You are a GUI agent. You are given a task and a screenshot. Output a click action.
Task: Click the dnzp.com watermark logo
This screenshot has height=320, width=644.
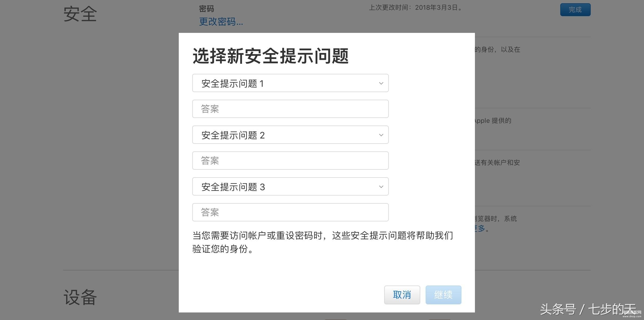(632, 314)
